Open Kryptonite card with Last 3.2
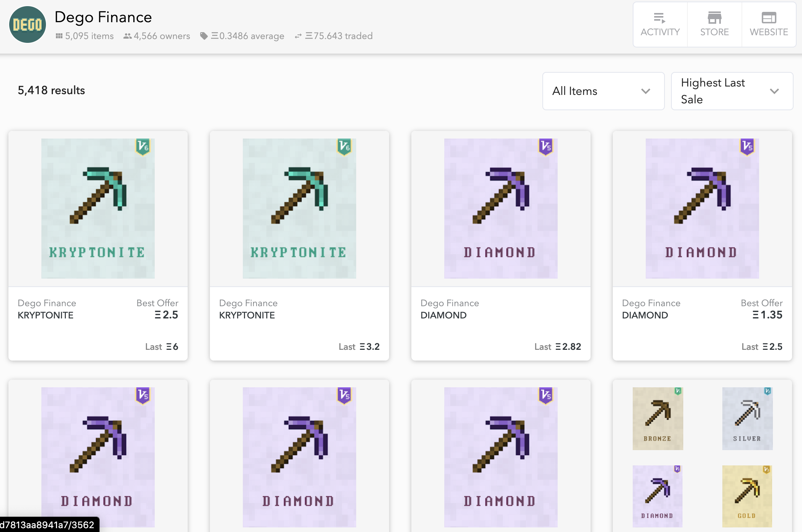The width and height of the screenshot is (802, 532). (300, 246)
